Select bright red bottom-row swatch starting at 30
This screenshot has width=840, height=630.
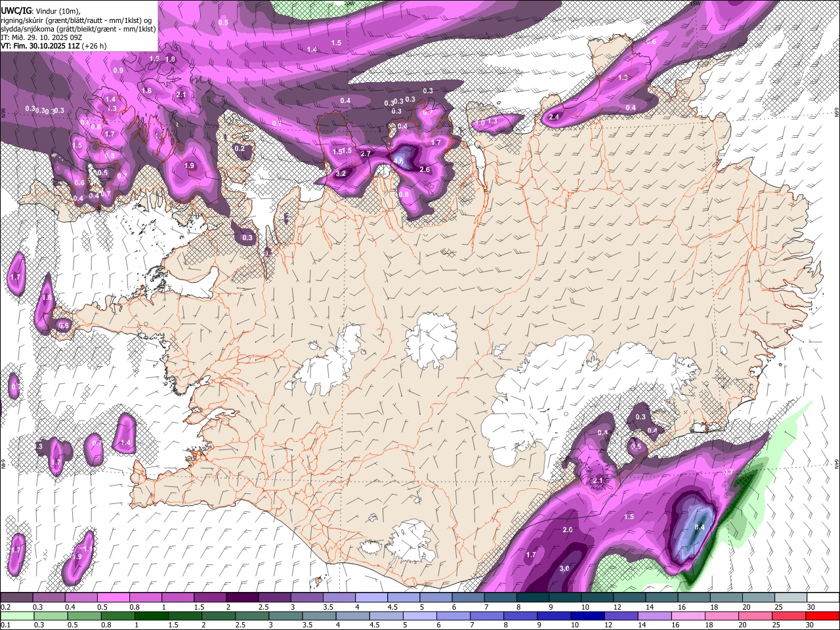[822, 616]
